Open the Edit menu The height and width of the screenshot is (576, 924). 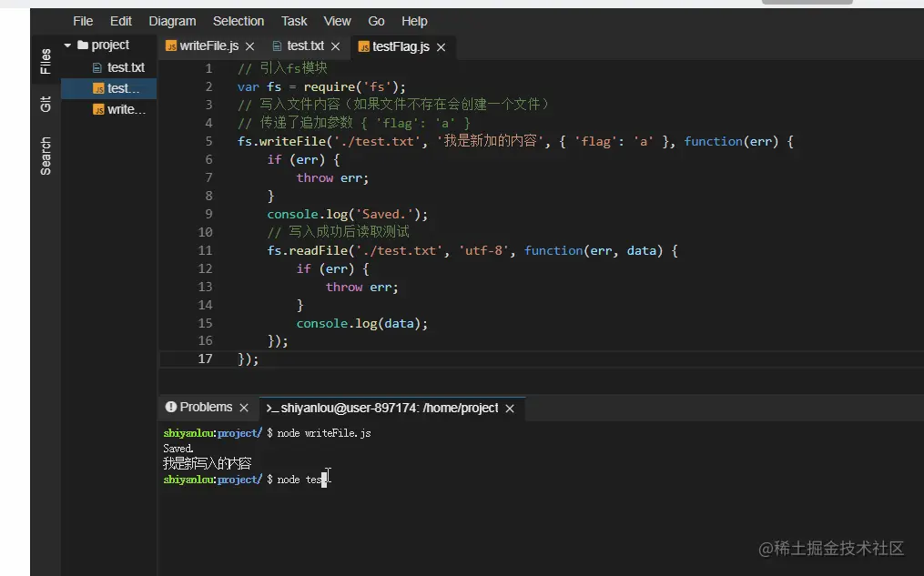(121, 21)
